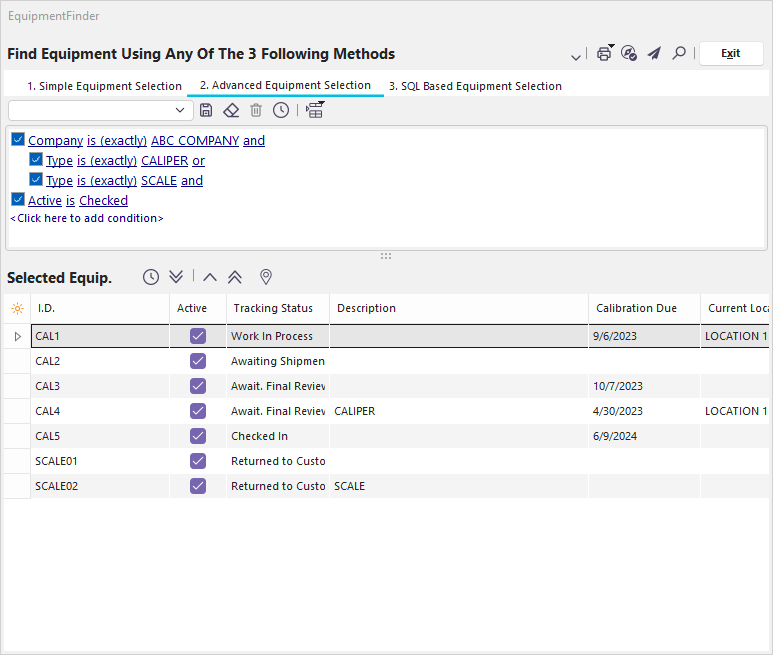Expand the chevron dropdown beside print icon
Image resolution: width=773 pixels, height=655 pixels.
click(576, 56)
